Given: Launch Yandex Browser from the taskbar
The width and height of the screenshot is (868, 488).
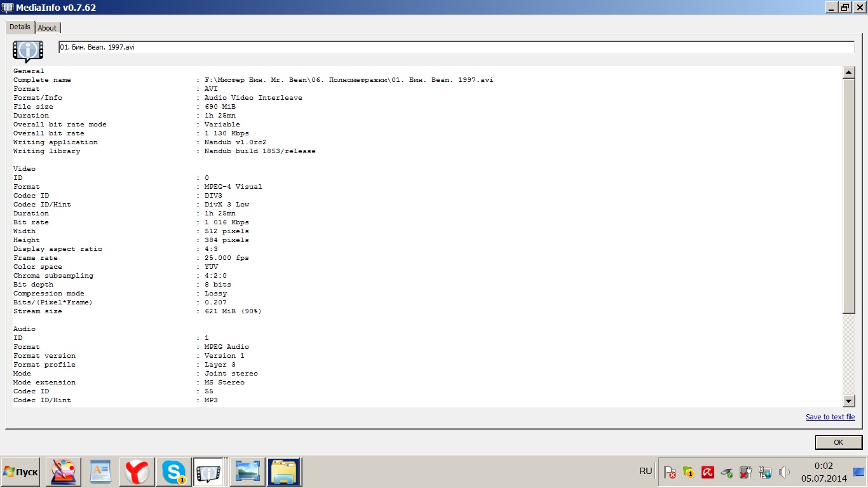Looking at the screenshot, I should click(x=137, y=472).
